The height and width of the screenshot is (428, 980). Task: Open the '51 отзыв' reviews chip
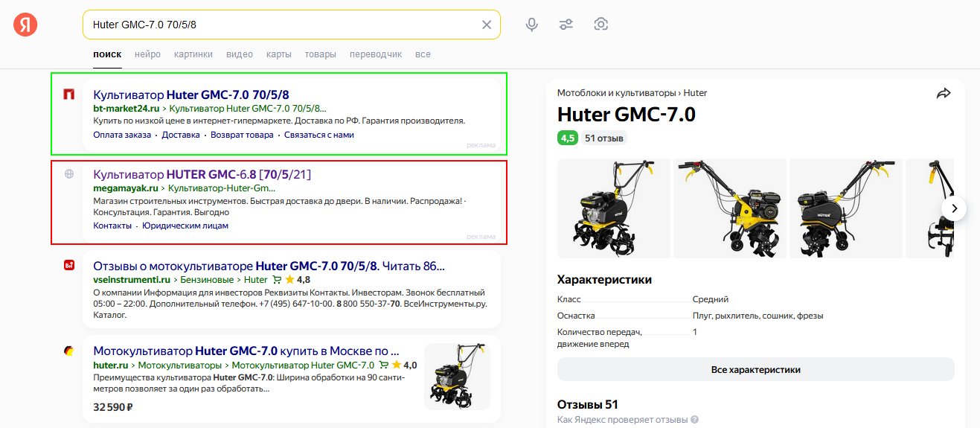click(x=604, y=138)
